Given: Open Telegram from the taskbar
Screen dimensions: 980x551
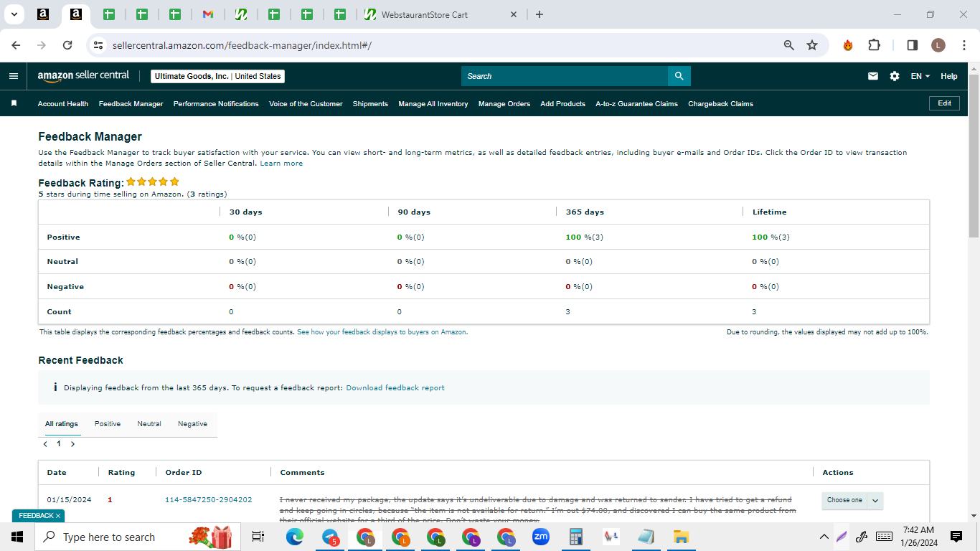Looking at the screenshot, I should coord(330,537).
